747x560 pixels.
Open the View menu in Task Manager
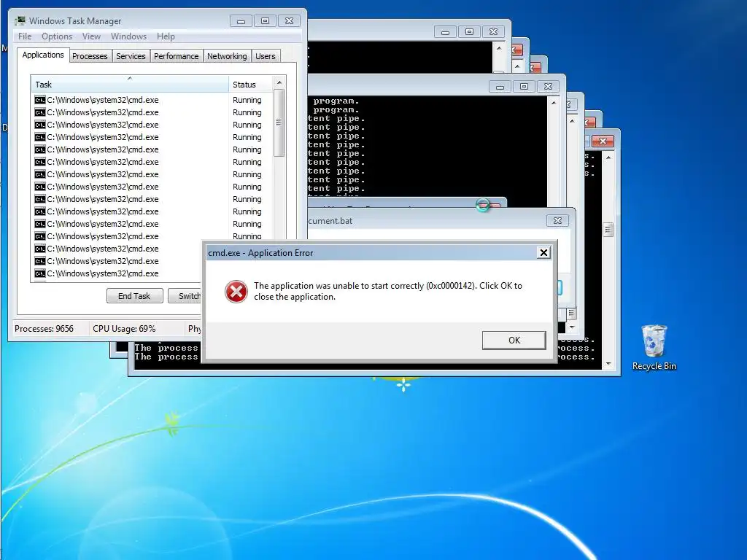[x=91, y=36]
